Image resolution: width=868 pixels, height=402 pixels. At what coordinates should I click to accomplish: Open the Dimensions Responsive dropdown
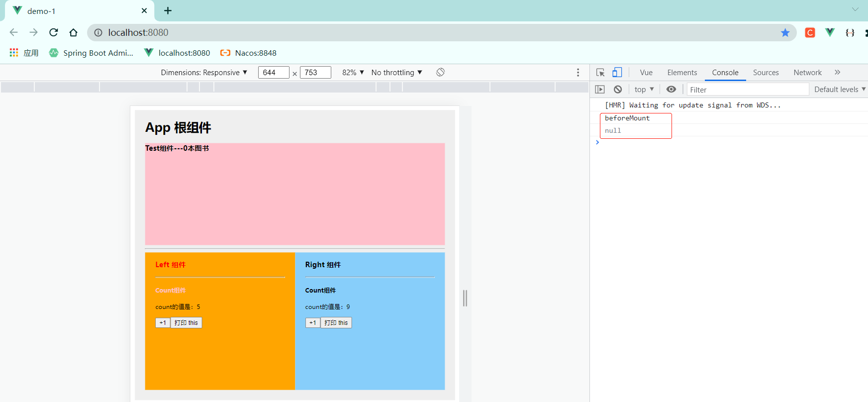pos(204,73)
